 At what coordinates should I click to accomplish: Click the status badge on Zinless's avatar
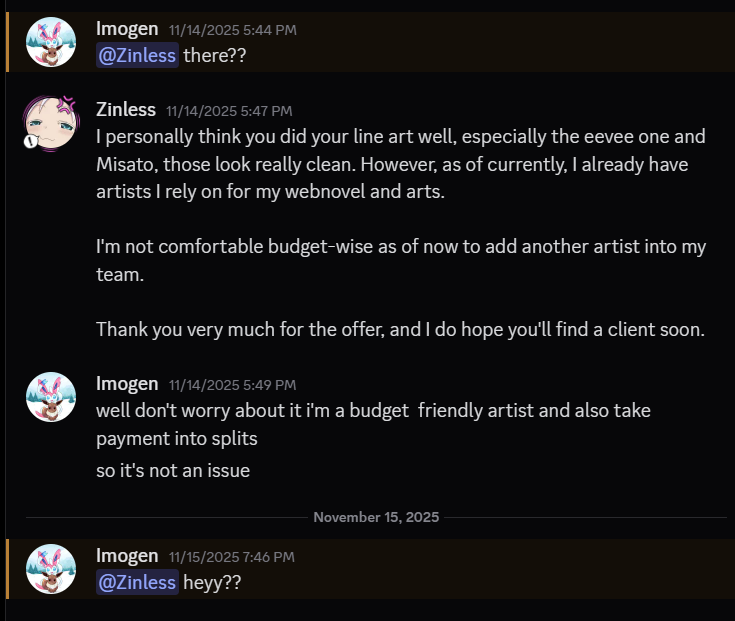[31, 141]
